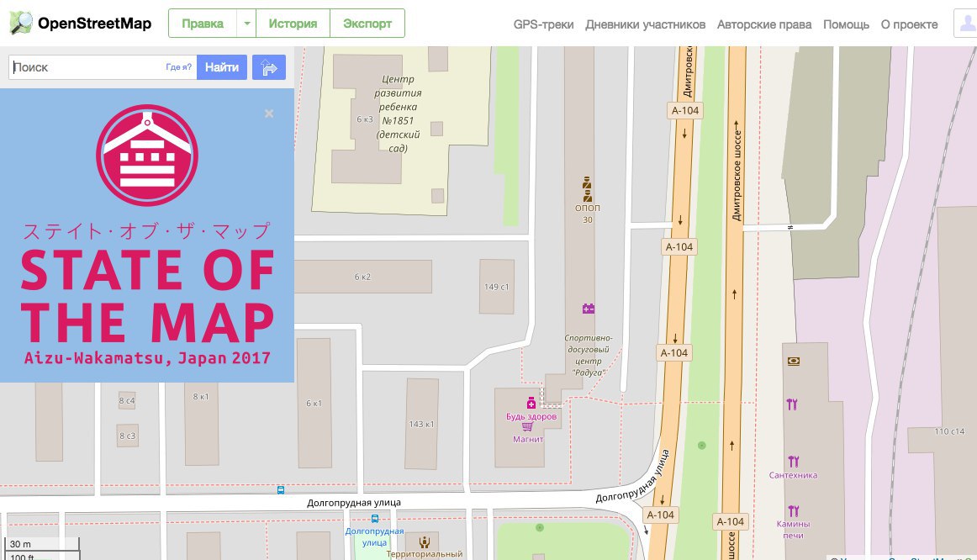This screenshot has height=560, width=977.
Task: Select building label 110 с14
Action: pyautogui.click(x=949, y=431)
